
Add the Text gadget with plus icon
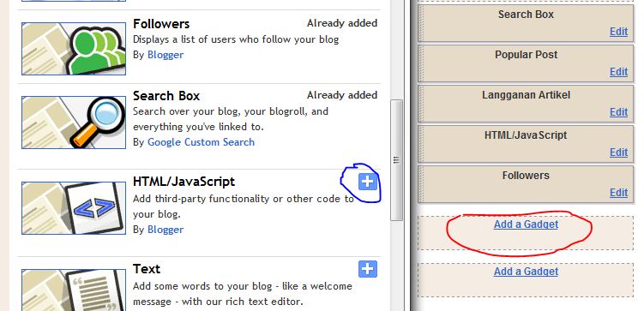[368, 269]
